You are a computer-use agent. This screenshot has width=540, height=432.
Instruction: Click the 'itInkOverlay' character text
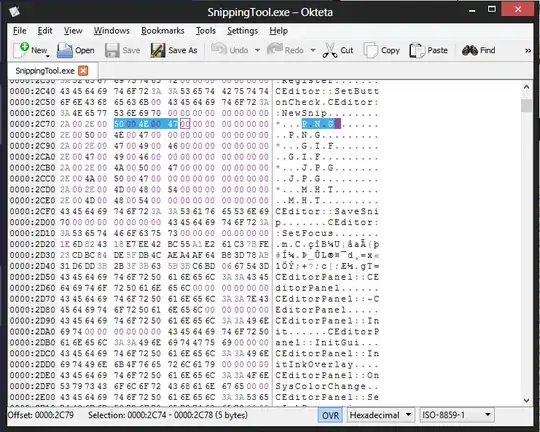(314, 364)
